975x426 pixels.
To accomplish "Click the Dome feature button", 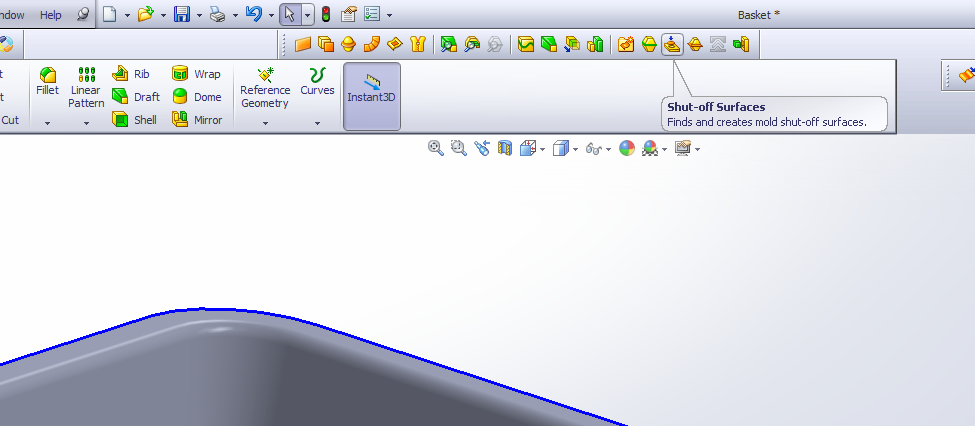I will point(197,97).
